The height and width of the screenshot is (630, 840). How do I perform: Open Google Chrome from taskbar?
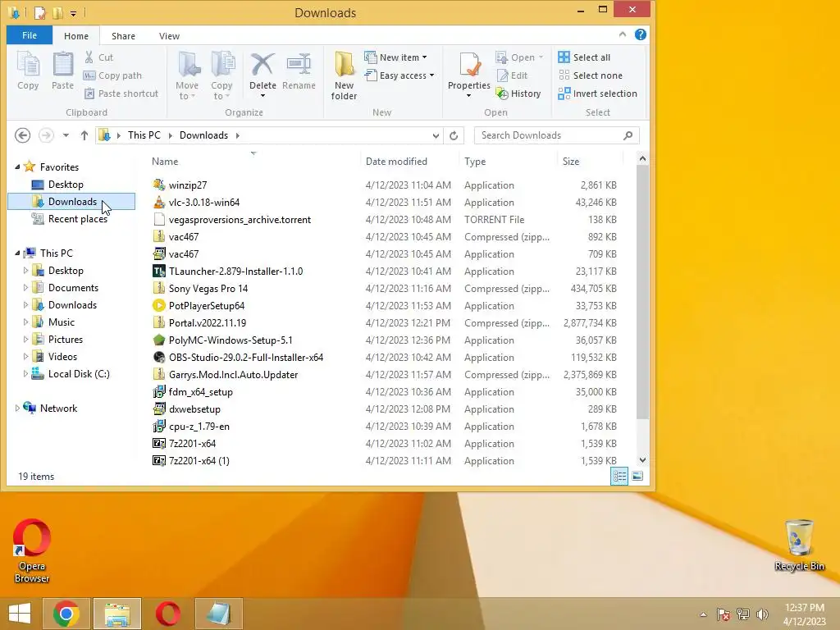[66, 614]
